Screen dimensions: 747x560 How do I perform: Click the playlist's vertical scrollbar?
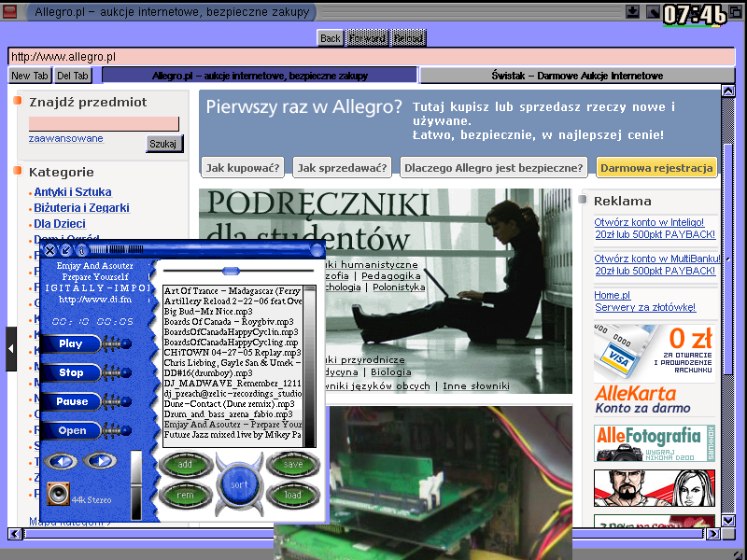(x=309, y=366)
